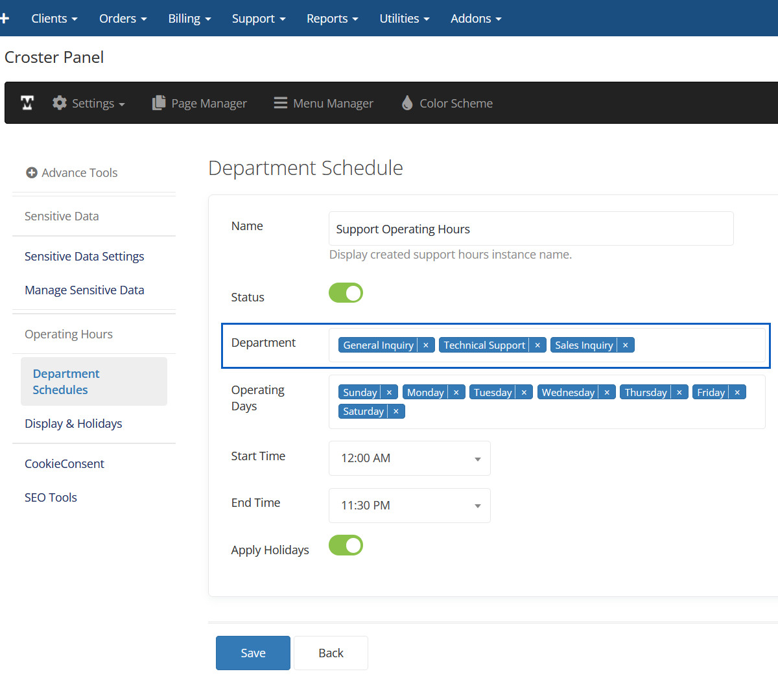Open Color Scheme from the toolbar
Viewport: 778px width, 700px height.
447,103
